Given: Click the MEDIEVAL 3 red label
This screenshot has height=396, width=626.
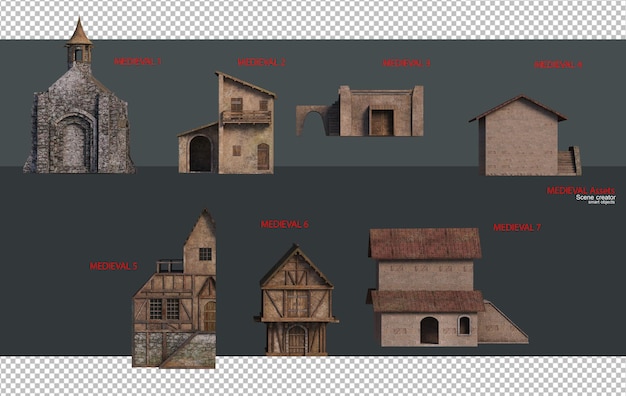Looking at the screenshot, I should tap(406, 63).
